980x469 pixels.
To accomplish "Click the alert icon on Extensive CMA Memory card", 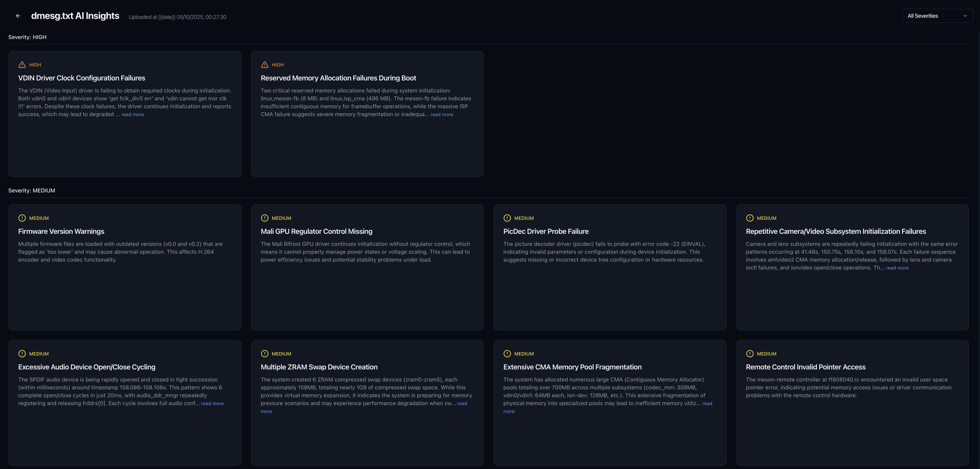I will 507,354.
